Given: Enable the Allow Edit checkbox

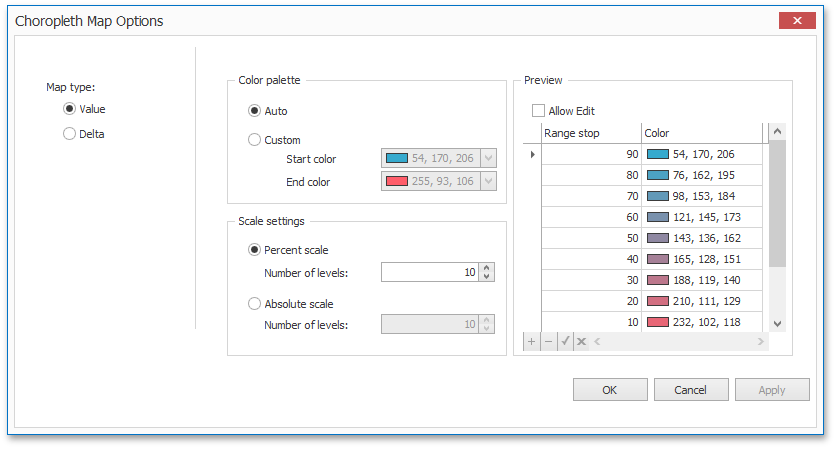Looking at the screenshot, I should (539, 111).
